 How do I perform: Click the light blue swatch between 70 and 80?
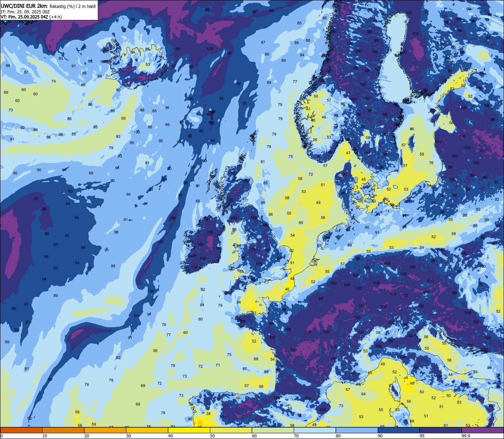point(315,430)
